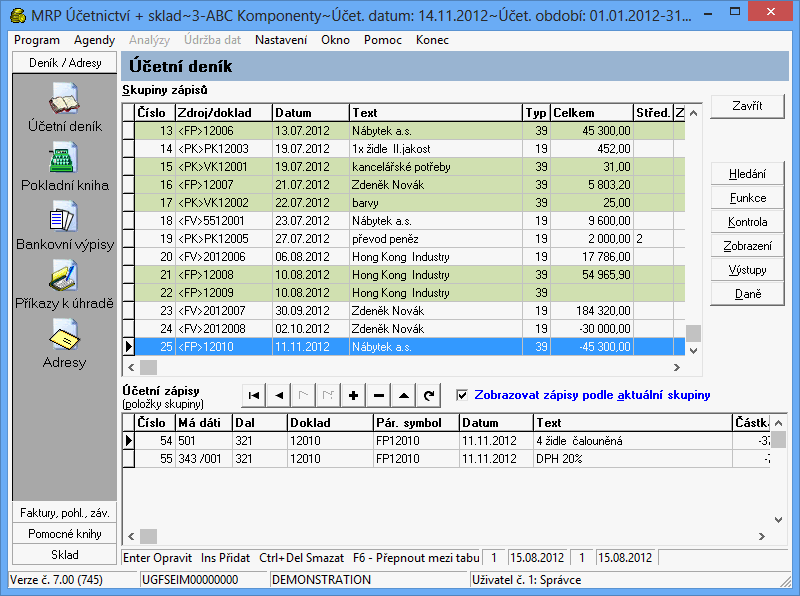Click the upper table's vertical scrollbar down arrow
The image size is (800, 596).
click(x=693, y=349)
